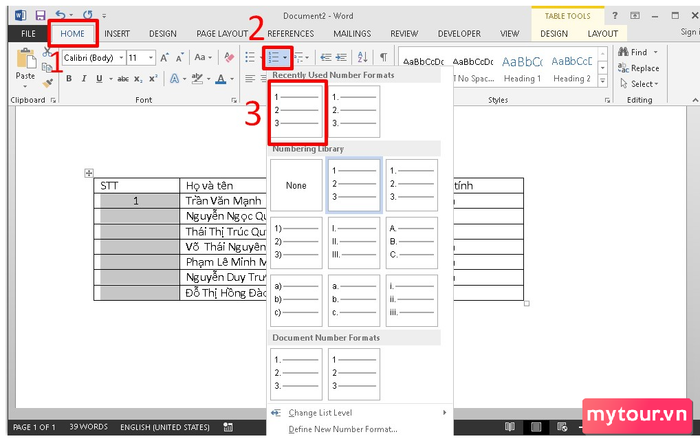Increase font size with Grow Font icon
700x444 pixels.
pyautogui.click(x=165, y=58)
